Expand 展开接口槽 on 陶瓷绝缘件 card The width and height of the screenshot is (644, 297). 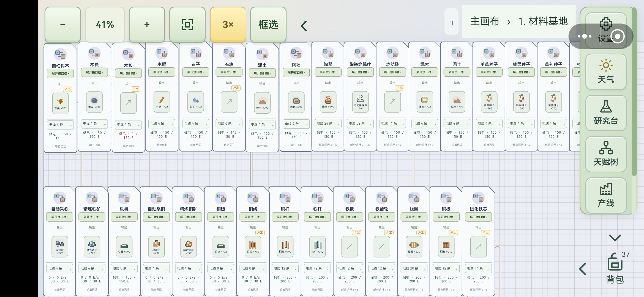tap(360, 72)
